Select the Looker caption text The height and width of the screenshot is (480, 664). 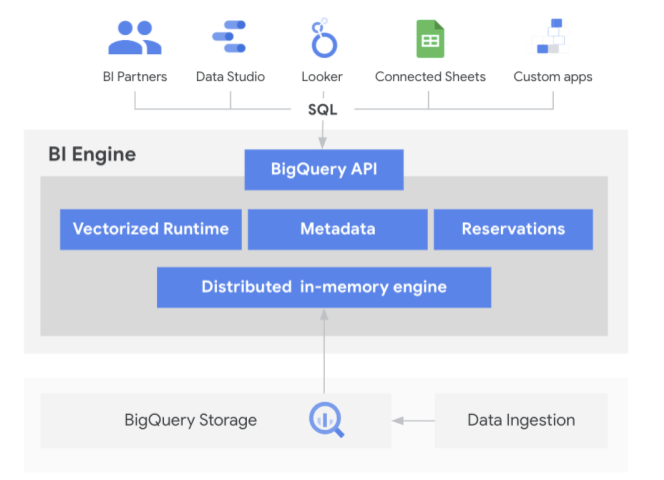(x=322, y=77)
